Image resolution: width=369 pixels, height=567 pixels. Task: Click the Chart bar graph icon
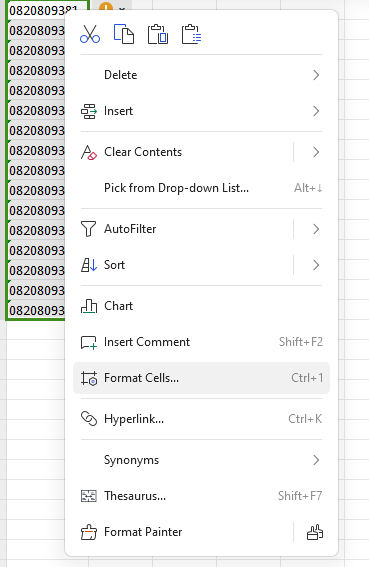(89, 306)
